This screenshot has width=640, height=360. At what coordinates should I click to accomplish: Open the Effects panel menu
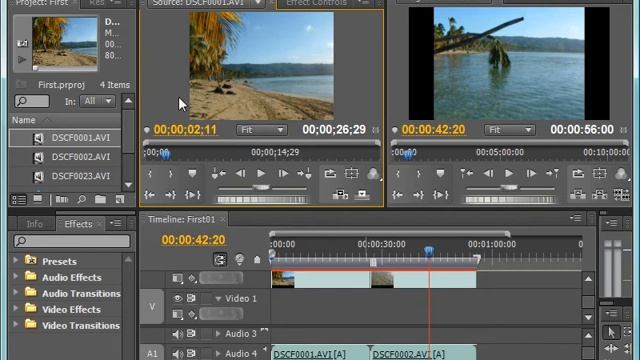tap(116, 223)
